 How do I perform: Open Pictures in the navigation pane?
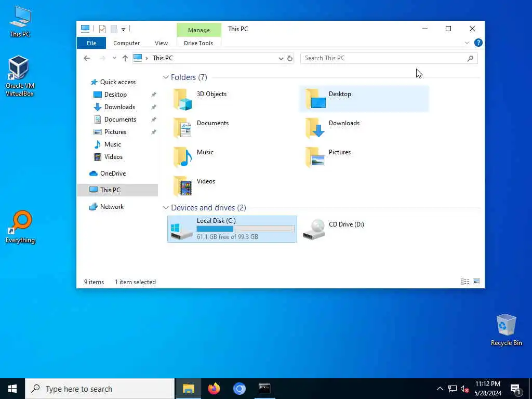click(115, 132)
